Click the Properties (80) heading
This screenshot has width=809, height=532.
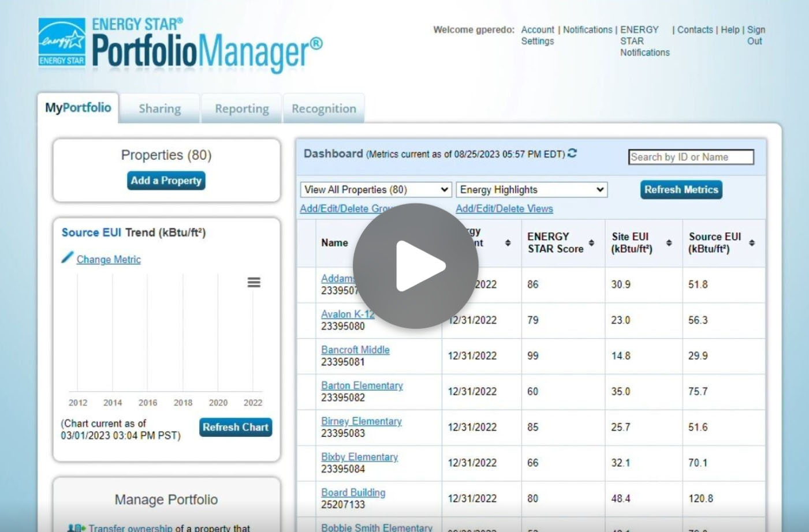166,155
